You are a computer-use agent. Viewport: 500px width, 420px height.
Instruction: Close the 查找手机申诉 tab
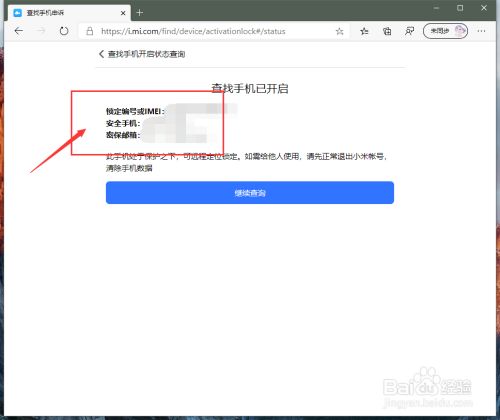(123, 13)
